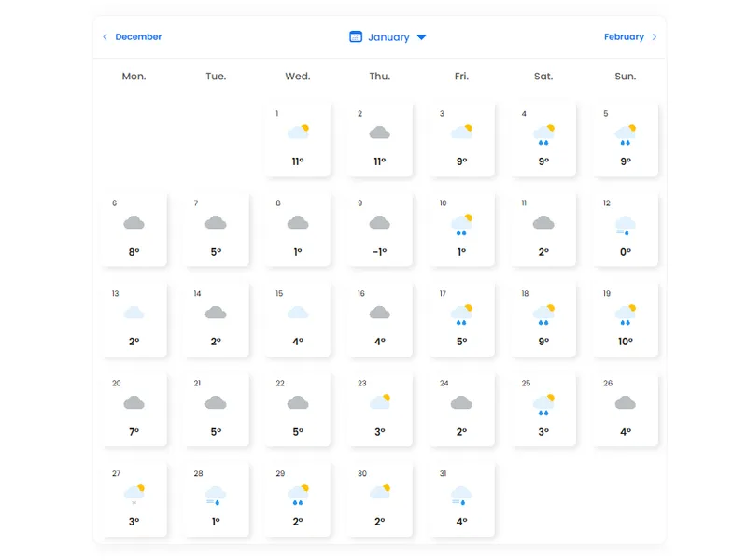Click the calendar icon beside January
The height and width of the screenshot is (560, 747).
[x=356, y=37]
